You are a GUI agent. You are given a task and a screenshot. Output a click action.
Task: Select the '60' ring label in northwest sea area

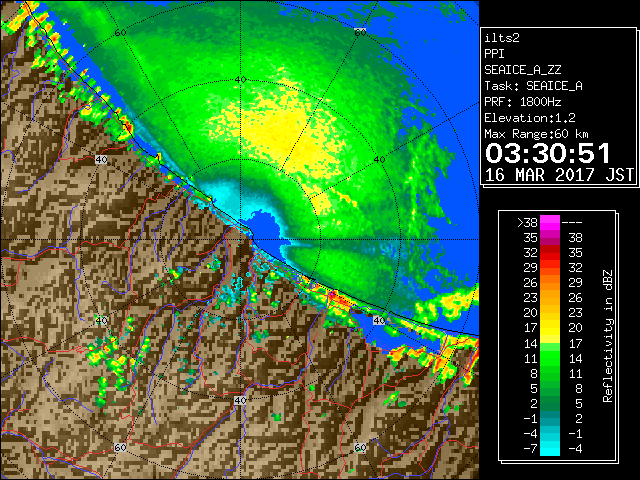[x=120, y=33]
